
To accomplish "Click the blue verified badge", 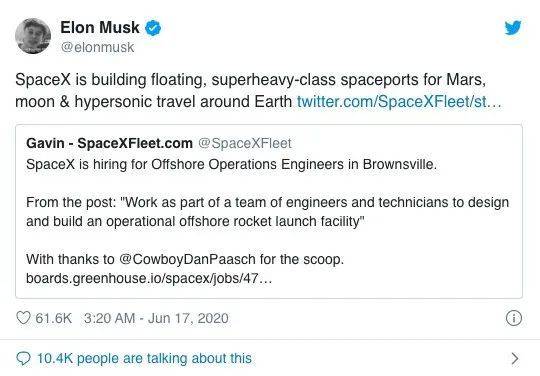I will pos(153,28).
